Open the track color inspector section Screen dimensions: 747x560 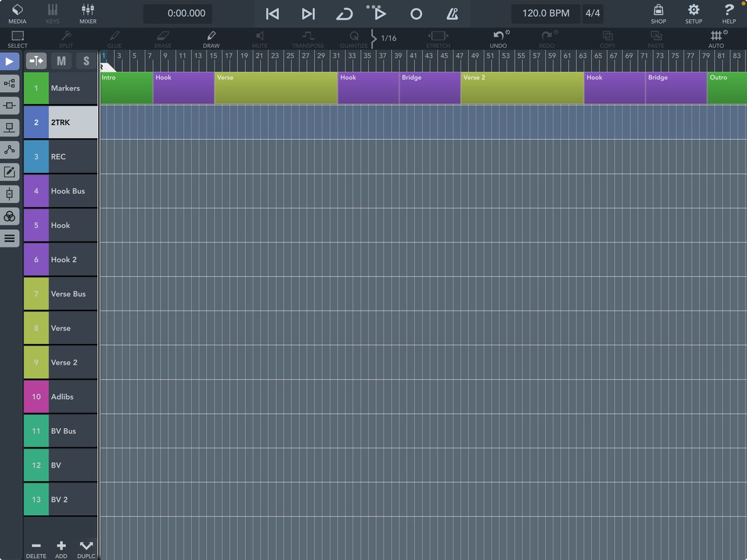point(9,216)
